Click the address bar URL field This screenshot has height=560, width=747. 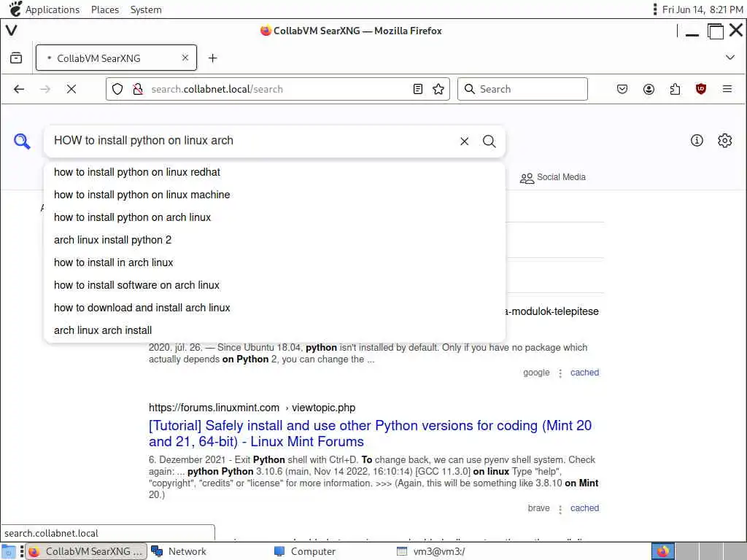point(278,89)
